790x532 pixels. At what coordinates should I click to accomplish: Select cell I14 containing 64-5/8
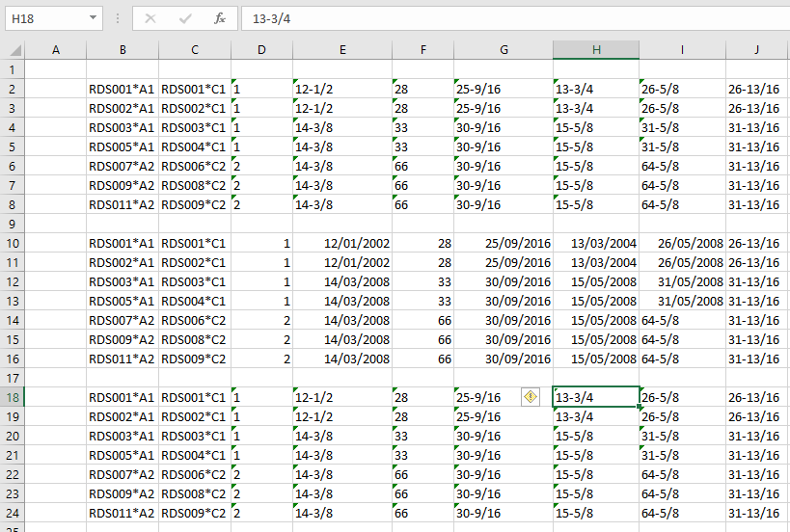(682, 320)
